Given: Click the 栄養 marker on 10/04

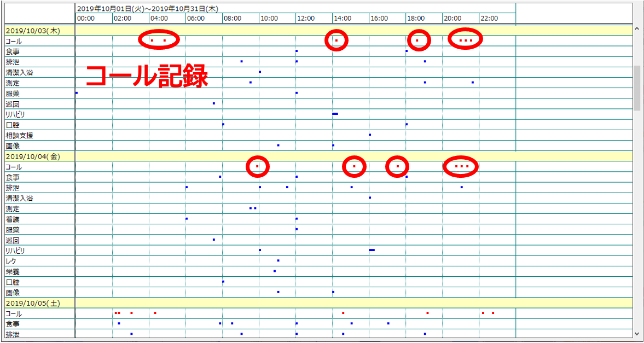Looking at the screenshot, I should point(275,271).
